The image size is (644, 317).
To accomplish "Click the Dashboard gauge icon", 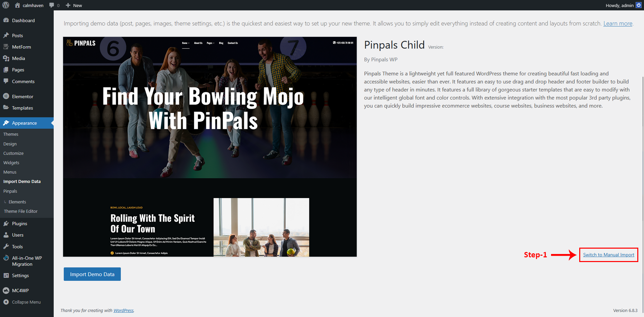I will 6,20.
